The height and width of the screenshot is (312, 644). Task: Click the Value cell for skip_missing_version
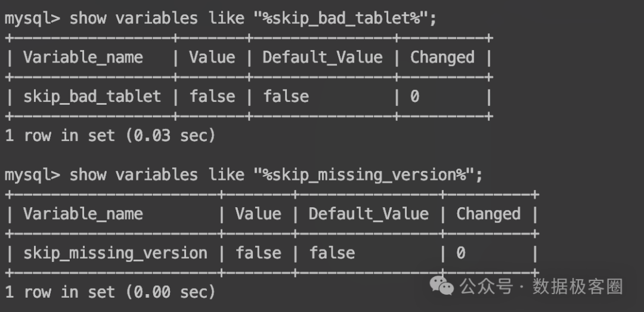tap(258, 253)
